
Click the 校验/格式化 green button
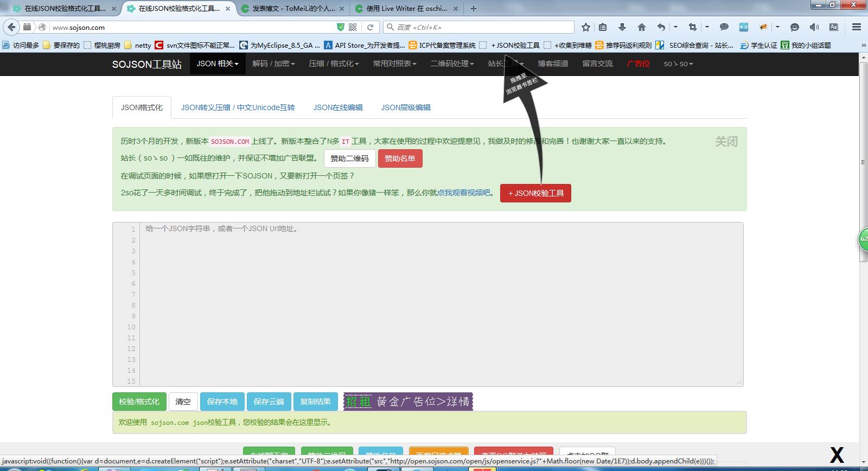pyautogui.click(x=139, y=402)
